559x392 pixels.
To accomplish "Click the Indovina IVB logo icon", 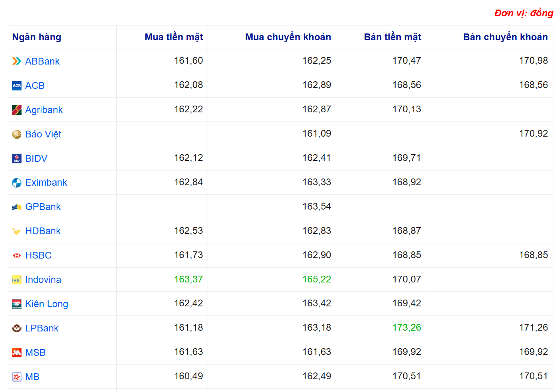I will (17, 280).
